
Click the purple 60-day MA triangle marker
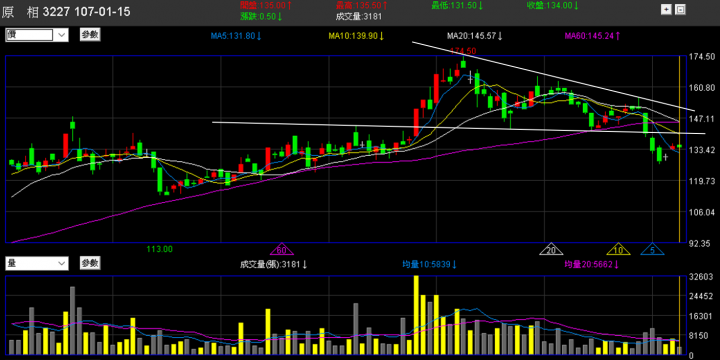281,249
